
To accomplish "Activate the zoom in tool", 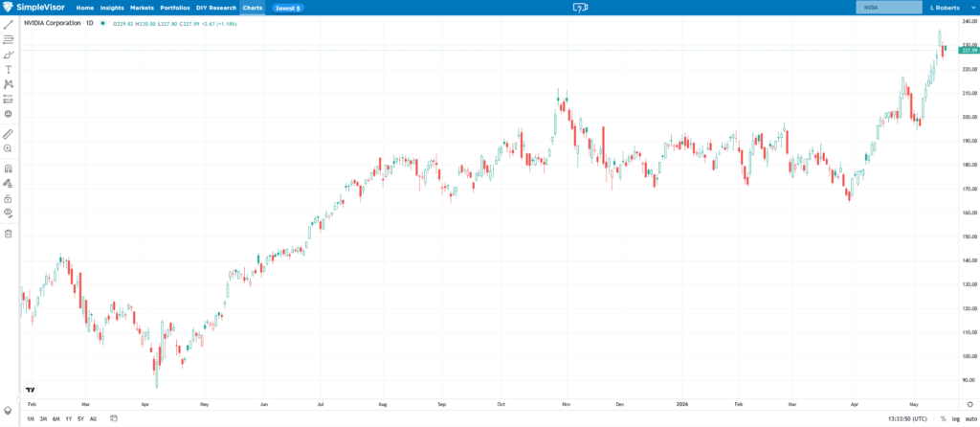I will point(8,148).
